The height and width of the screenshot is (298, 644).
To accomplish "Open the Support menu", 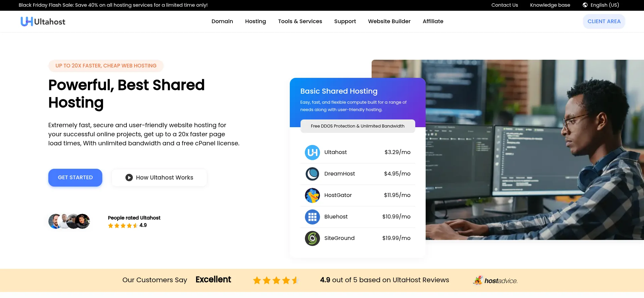I will (x=345, y=21).
